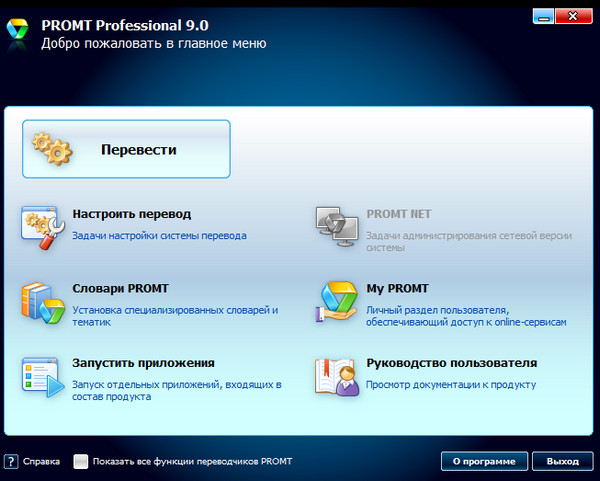600x481 pixels.
Task: Enable Показать все функции переводчиков PROMT checkbox
Action: click(80, 461)
